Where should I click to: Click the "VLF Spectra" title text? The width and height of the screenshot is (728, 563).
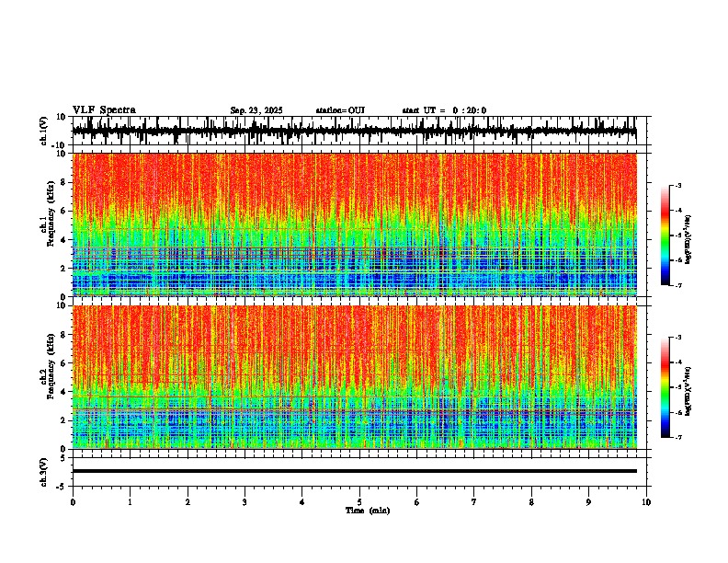tap(104, 110)
